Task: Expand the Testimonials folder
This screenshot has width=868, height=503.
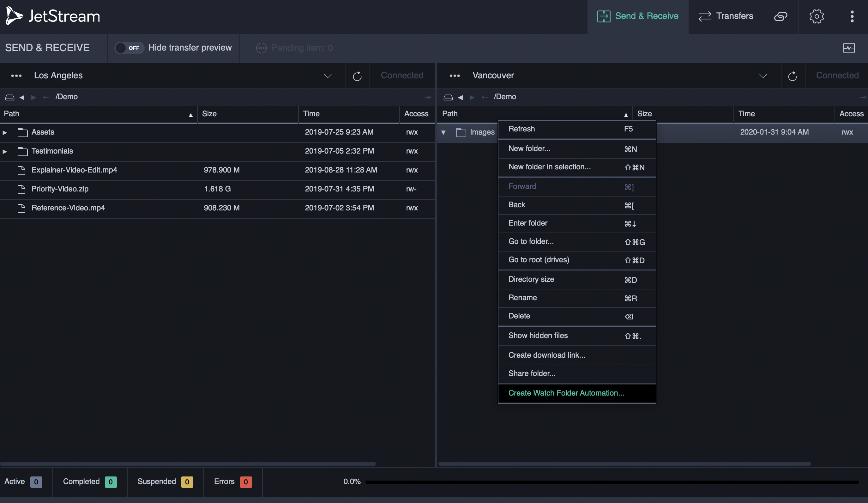Action: coord(5,151)
